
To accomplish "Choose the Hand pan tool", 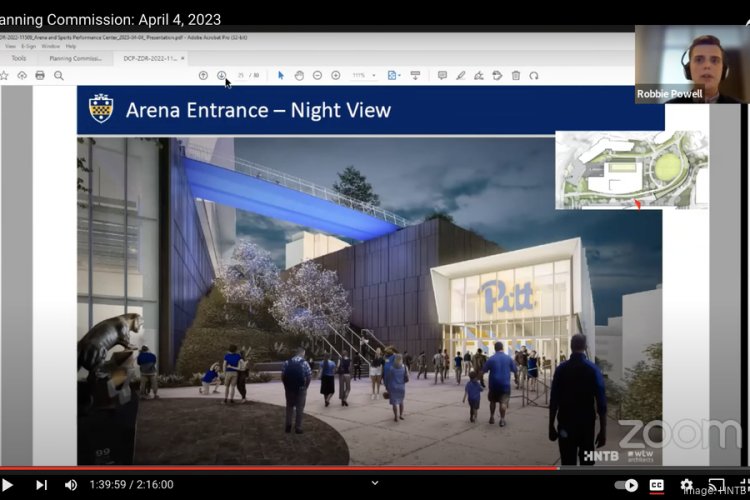I will tap(299, 76).
